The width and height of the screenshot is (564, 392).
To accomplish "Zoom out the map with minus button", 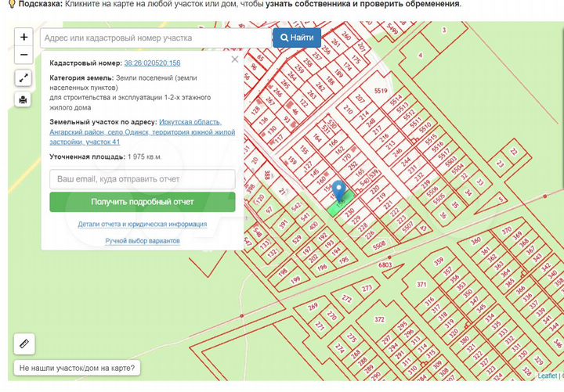I will coord(23,56).
